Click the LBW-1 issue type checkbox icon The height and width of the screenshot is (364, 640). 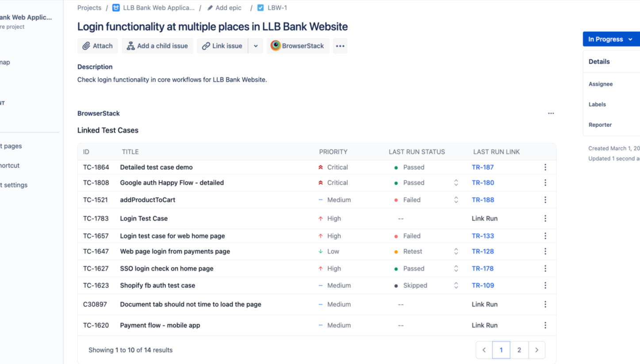coord(261,8)
